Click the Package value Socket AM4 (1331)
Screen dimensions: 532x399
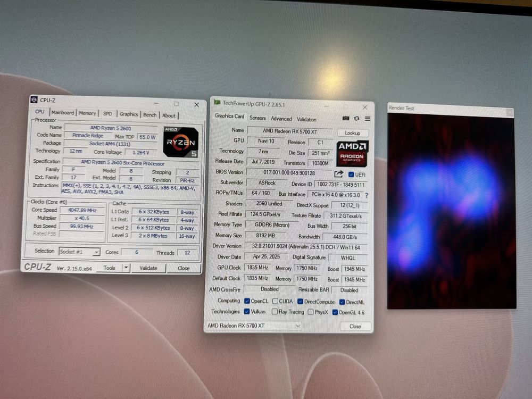[110, 144]
